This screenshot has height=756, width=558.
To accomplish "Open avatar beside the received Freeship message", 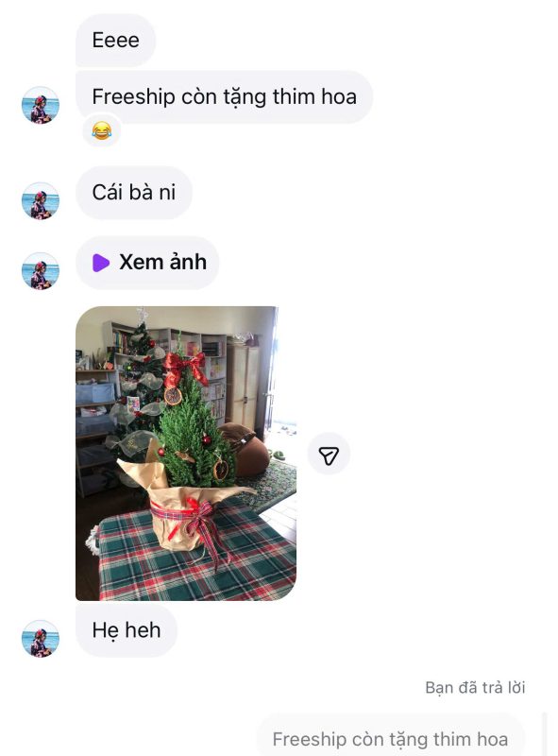I will pos(41,105).
